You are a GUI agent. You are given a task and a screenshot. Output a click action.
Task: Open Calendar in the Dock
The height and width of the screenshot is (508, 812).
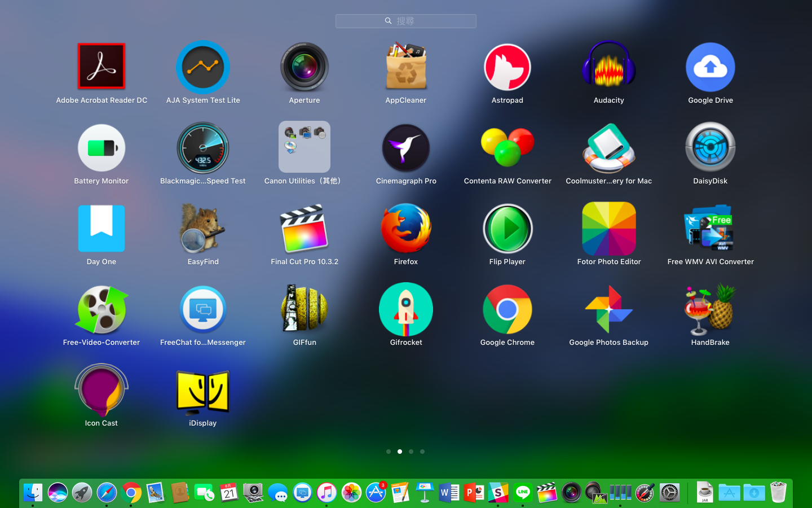(x=229, y=493)
